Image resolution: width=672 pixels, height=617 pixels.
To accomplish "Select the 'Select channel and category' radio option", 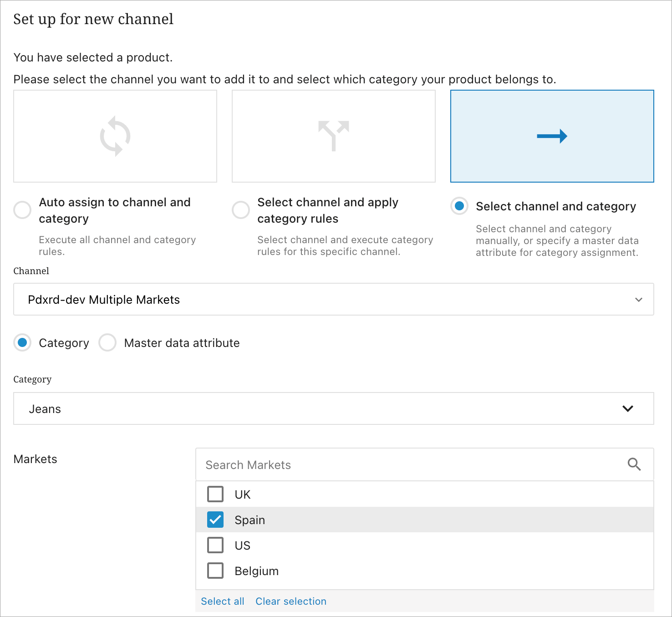I will pos(459,206).
